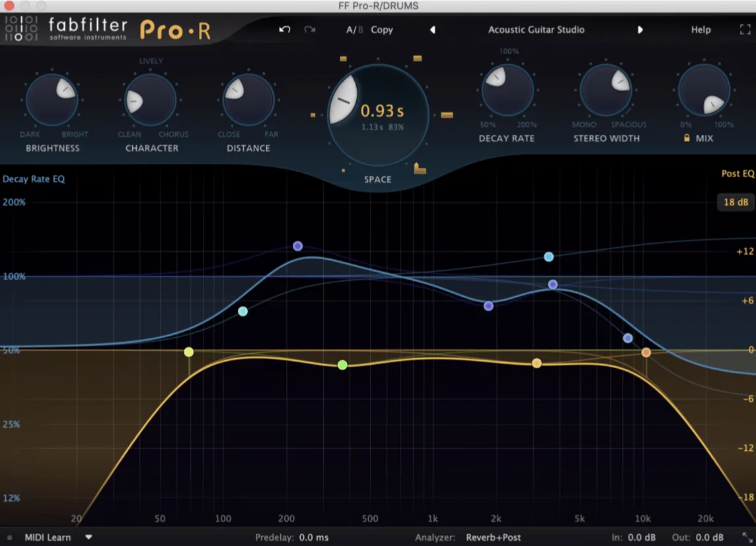Click the Character knob
Image resolution: width=756 pixels, height=546 pixels.
(151, 100)
